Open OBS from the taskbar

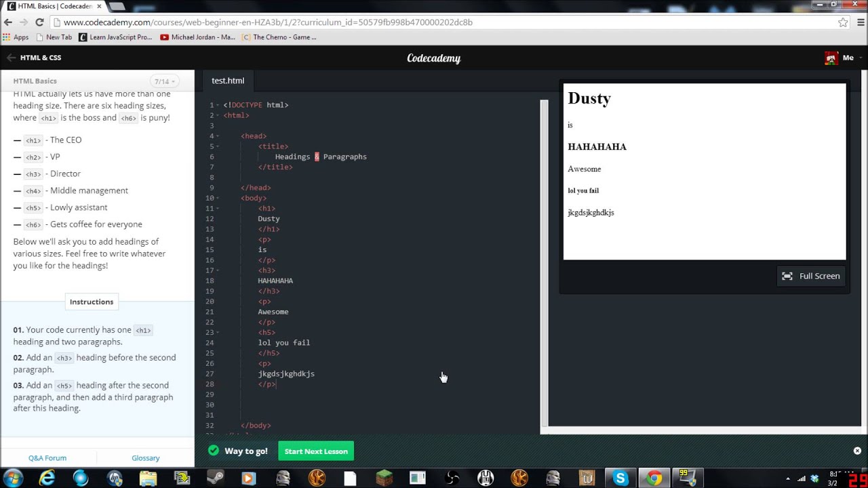[452, 479]
